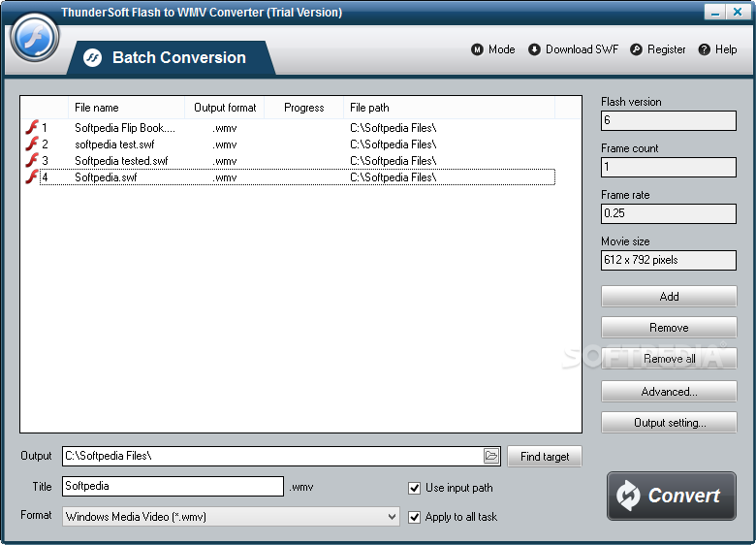Select the 'softpedia test.swf' file row
756x545 pixels.
tap(290, 144)
